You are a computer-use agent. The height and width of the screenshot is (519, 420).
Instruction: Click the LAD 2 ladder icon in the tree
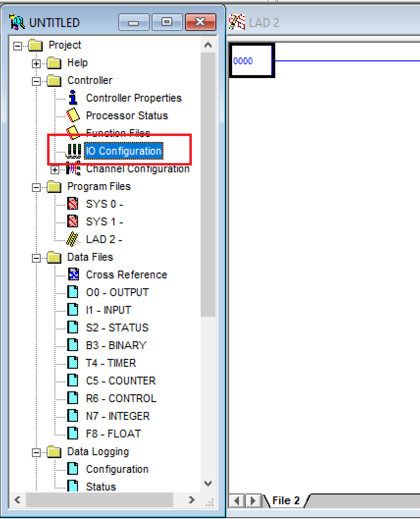73,239
